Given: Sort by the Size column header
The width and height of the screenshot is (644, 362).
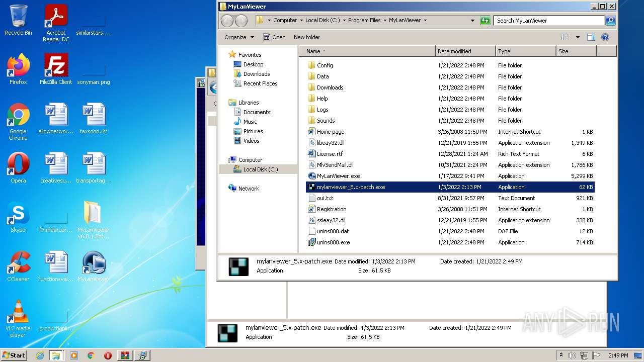Looking at the screenshot, I should pyautogui.click(x=576, y=51).
